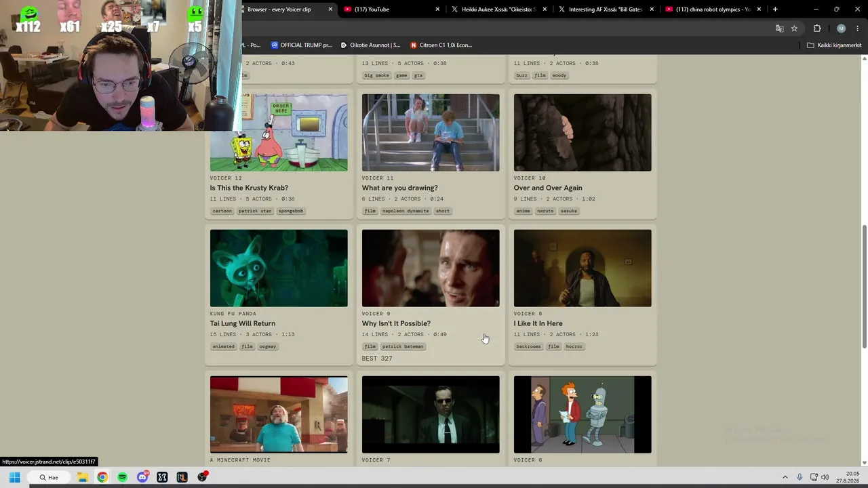
Task: Click the Is This the Krusty Krab? title
Action: click(x=249, y=188)
